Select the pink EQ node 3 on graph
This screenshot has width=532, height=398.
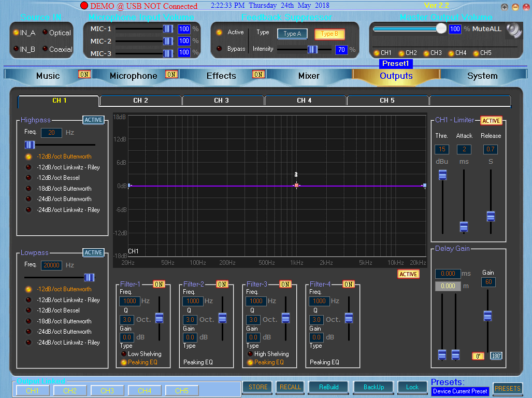pos(296,185)
